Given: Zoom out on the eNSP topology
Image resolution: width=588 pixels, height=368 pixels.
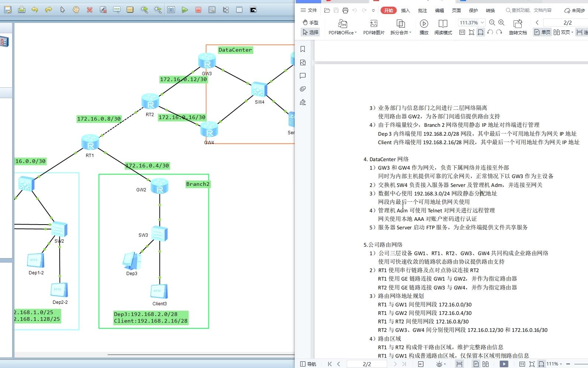Looking at the screenshot, I should coord(158,10).
